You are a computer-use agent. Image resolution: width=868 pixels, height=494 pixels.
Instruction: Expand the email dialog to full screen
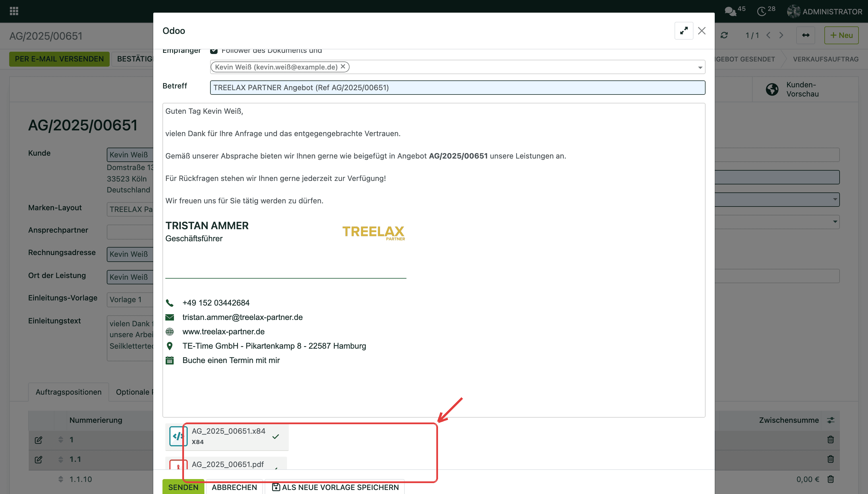click(x=683, y=31)
